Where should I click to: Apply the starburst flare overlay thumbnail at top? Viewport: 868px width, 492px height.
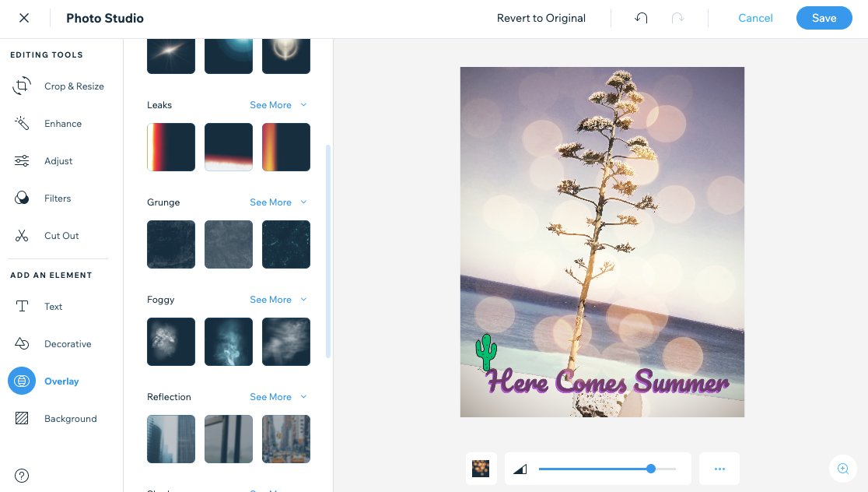coord(171,56)
